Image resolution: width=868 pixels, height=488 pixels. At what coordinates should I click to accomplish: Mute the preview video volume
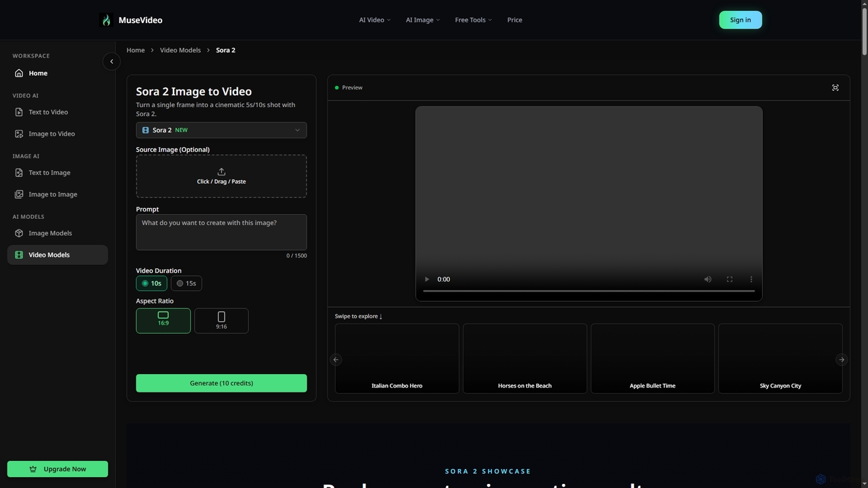click(x=708, y=279)
